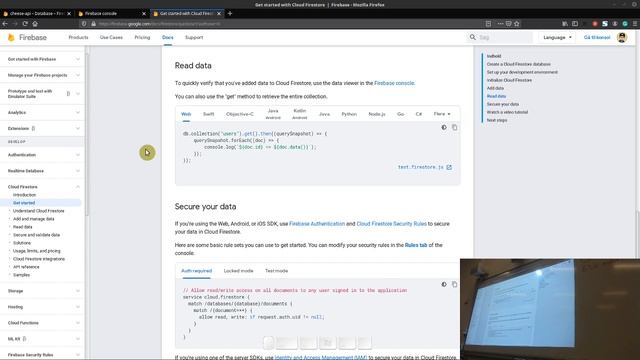Open the More languages tab dropdown
This screenshot has height=360, width=640.
point(442,114)
